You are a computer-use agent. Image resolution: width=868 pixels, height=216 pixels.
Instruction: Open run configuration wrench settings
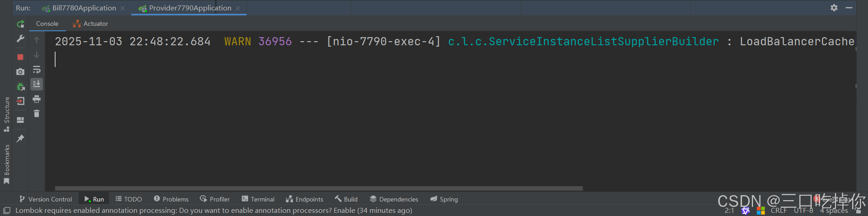click(x=20, y=39)
